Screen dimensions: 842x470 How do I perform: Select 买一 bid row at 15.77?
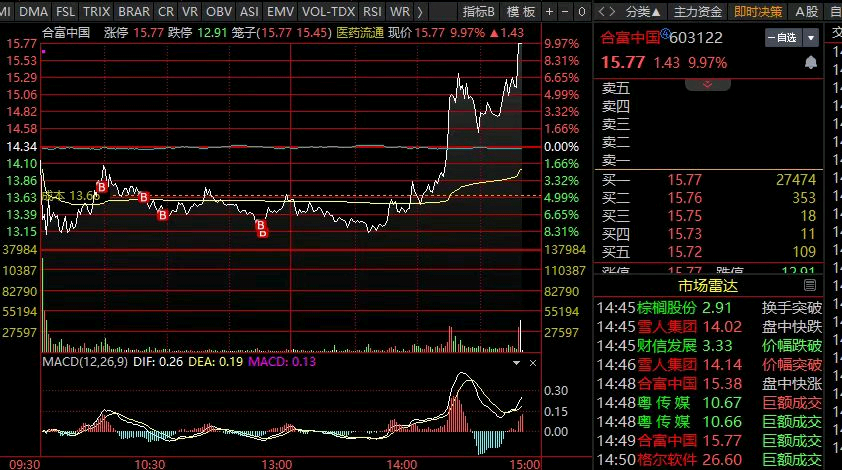pos(708,180)
